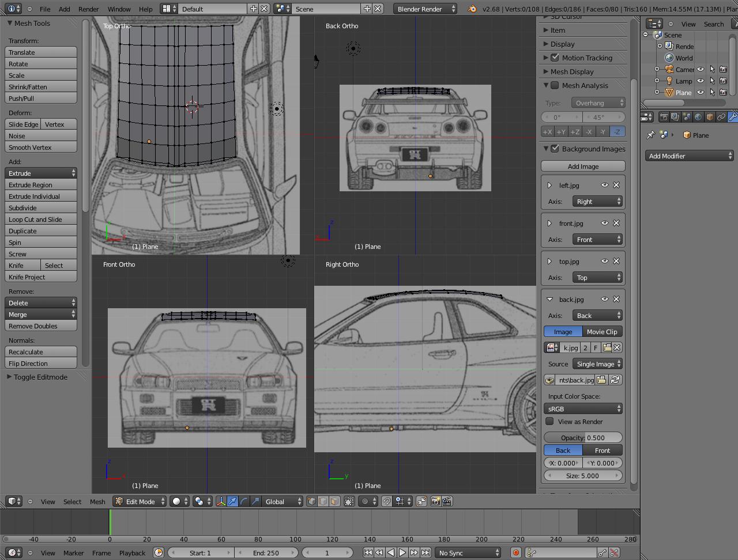Click the Loop Cut and Slide button
Screen dimensions: 738x560
coord(41,219)
